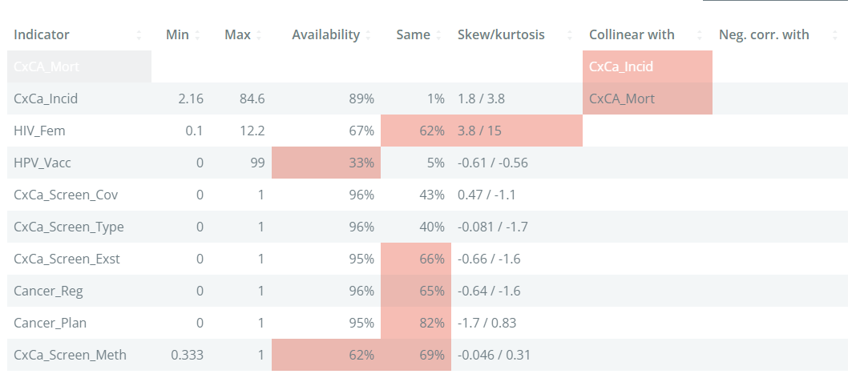This screenshot has height=386, width=868.
Task: Sort by Skew/kurtosis arrow icon
Action: (570, 35)
